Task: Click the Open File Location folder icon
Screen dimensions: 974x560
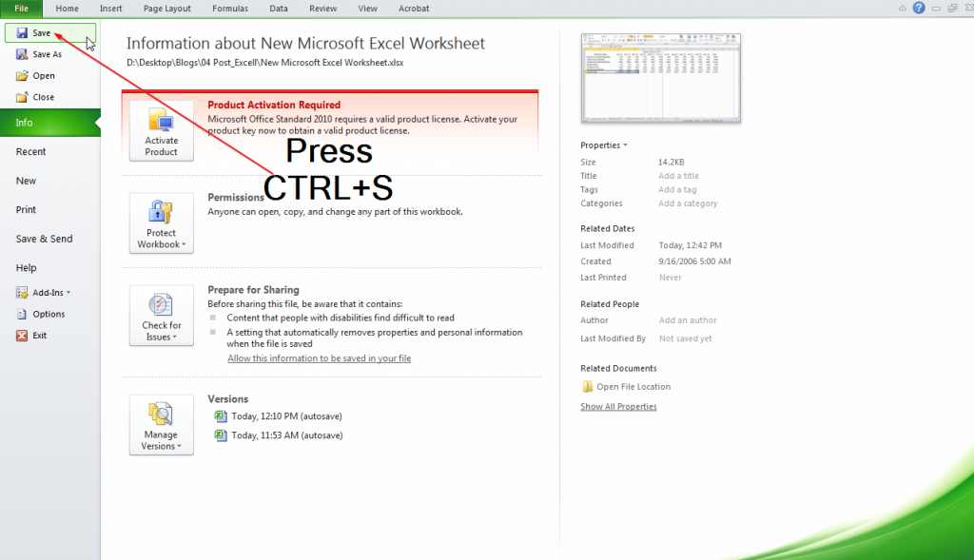Action: [x=587, y=387]
